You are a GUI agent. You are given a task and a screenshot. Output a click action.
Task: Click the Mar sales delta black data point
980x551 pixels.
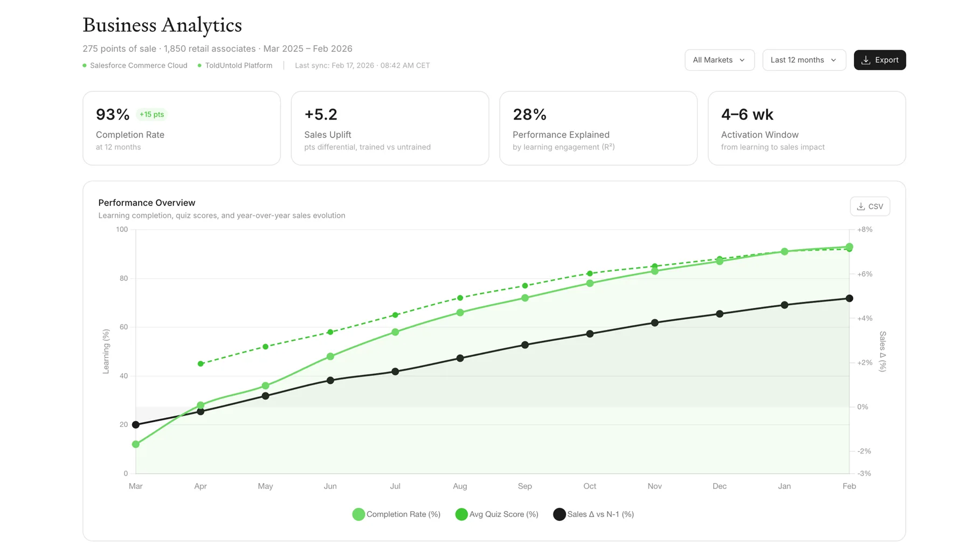click(x=136, y=425)
